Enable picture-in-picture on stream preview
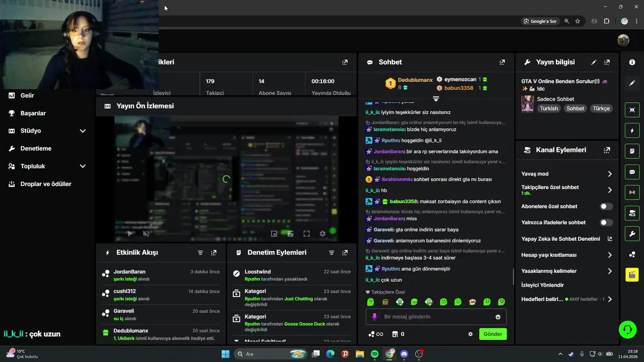The image size is (644, 362). [x=274, y=233]
